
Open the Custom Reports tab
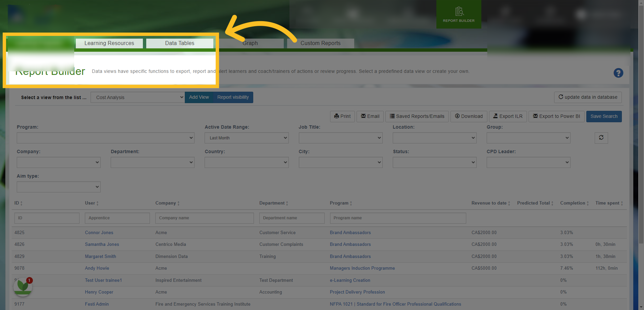click(x=321, y=43)
